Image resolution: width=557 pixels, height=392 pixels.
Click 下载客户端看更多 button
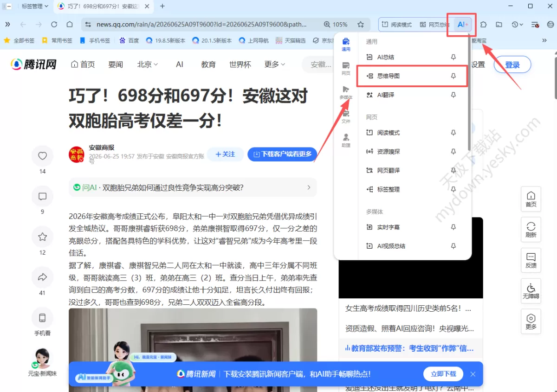click(282, 154)
